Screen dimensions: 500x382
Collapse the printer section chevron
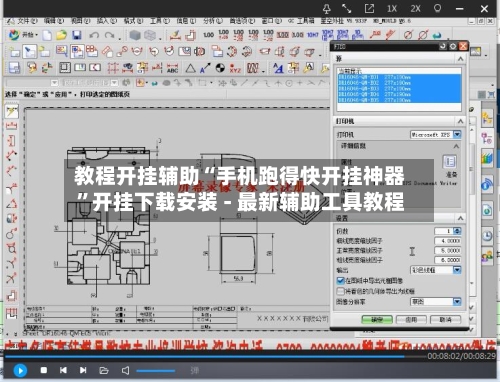[460, 121]
